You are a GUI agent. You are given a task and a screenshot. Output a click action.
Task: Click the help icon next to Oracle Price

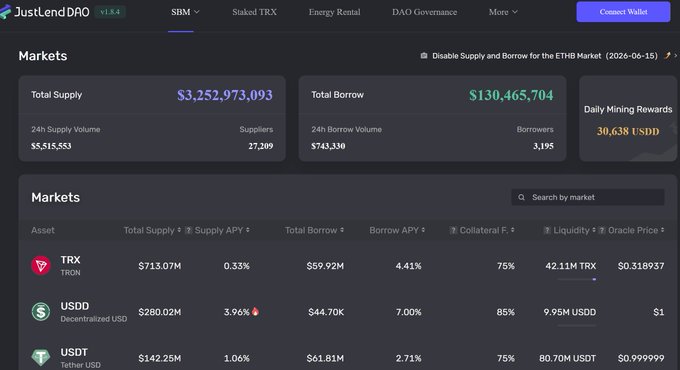point(602,230)
